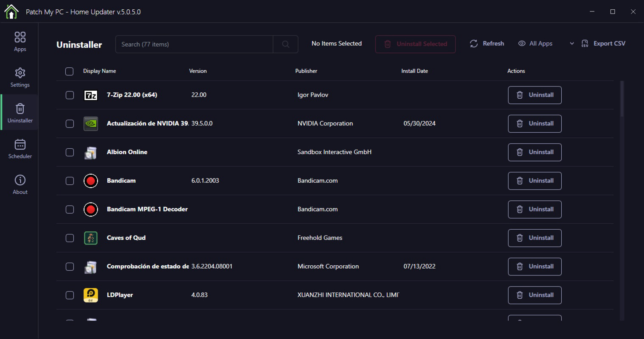Select the XUANZHI INTERNATIONAL publisher text
This screenshot has width=644, height=339.
point(348,295)
